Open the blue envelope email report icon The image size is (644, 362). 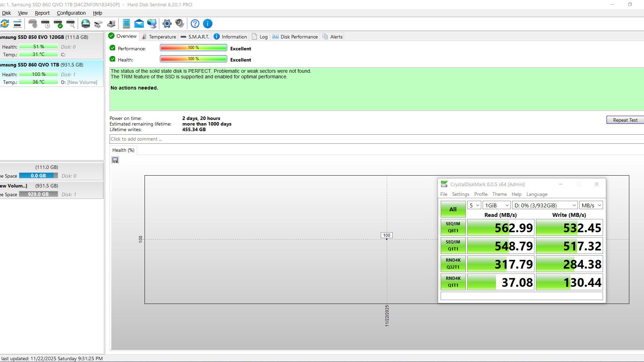click(139, 24)
